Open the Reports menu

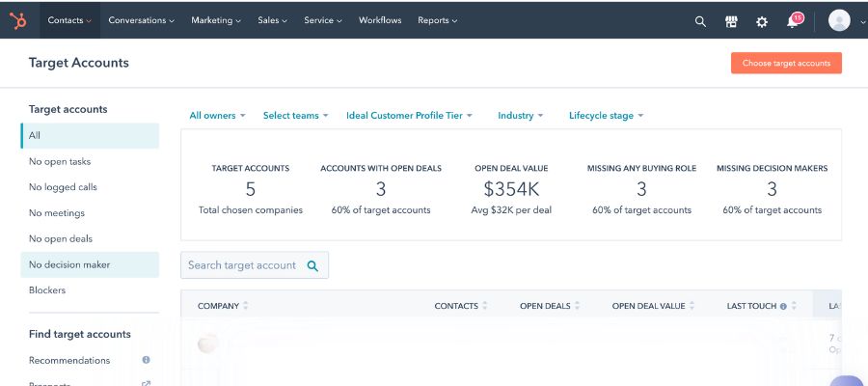click(x=437, y=20)
